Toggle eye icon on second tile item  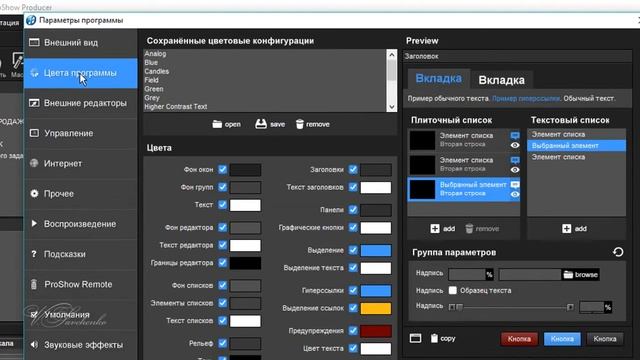515,170
